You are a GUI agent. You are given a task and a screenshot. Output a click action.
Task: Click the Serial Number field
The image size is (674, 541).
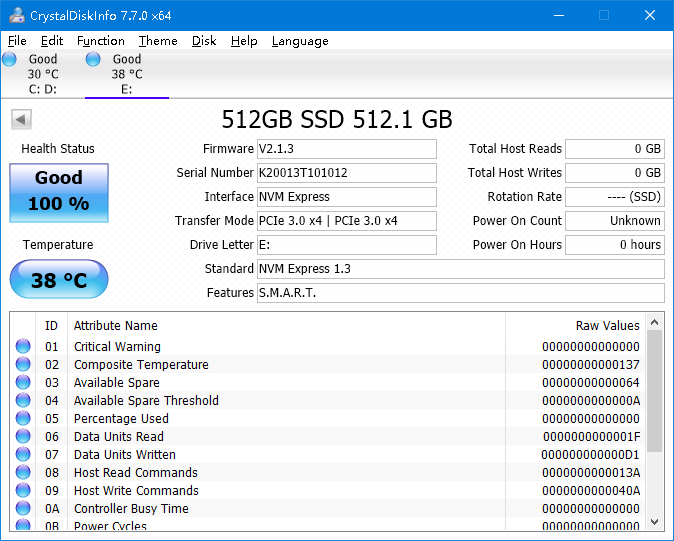point(346,173)
